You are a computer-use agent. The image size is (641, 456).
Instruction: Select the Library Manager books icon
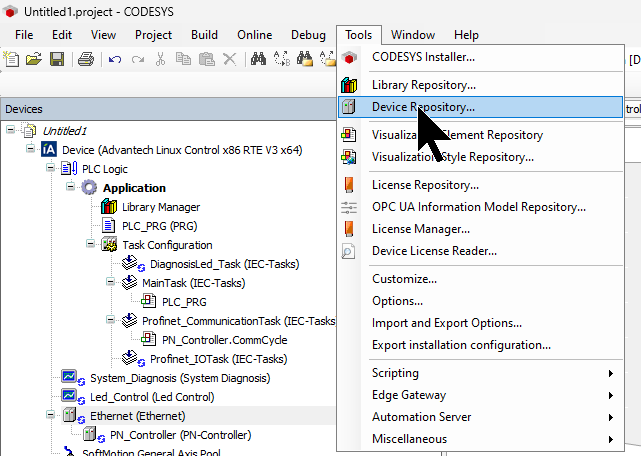click(x=109, y=207)
